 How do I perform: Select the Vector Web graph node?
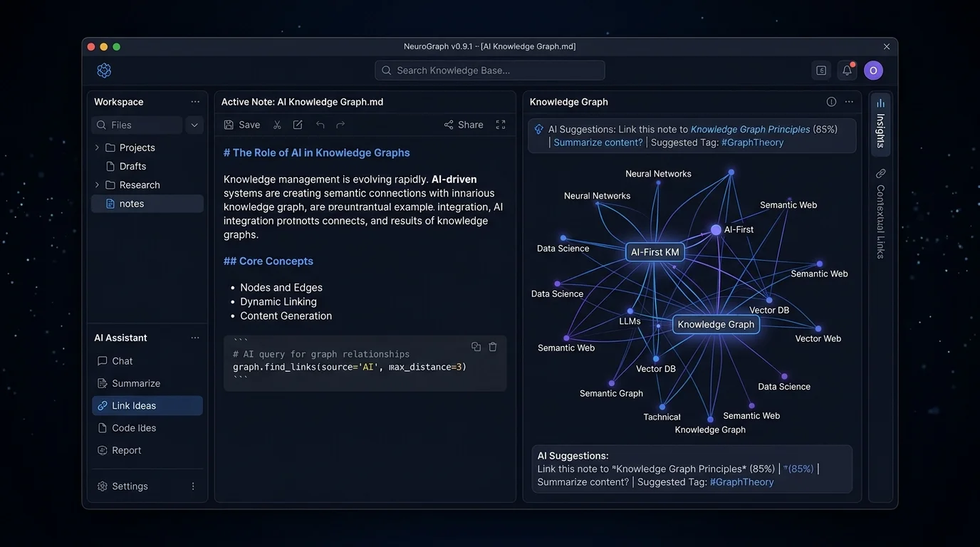tap(818, 329)
